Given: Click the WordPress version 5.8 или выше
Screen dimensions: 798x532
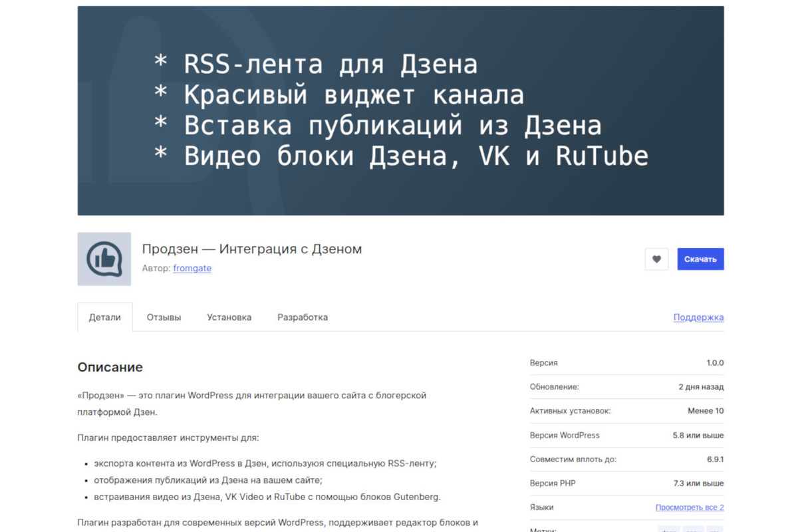Looking at the screenshot, I should (x=698, y=435).
